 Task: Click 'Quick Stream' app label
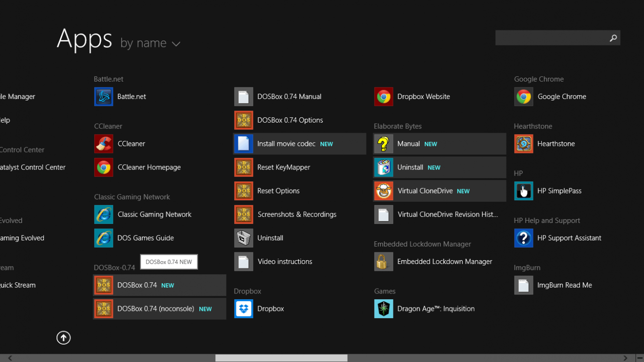pos(18,285)
